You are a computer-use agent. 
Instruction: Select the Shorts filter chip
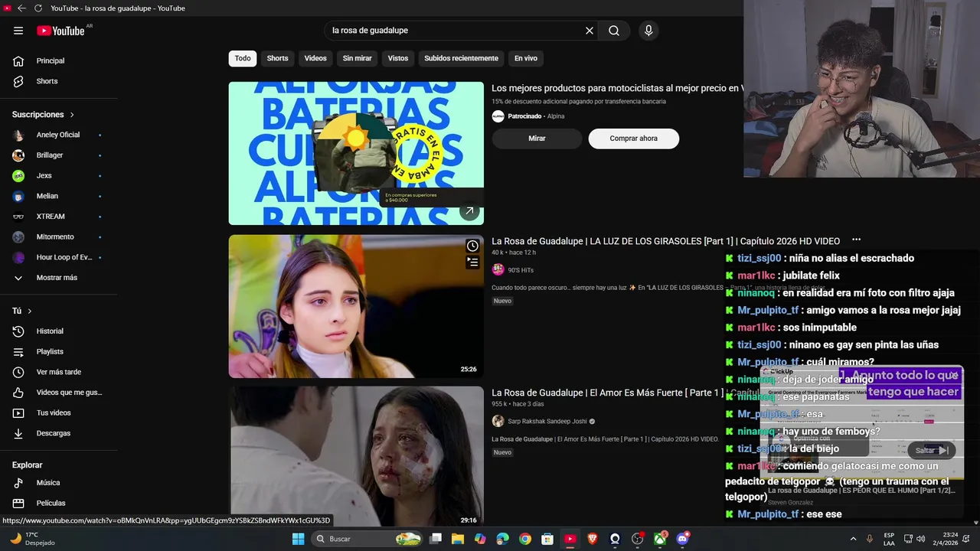click(277, 58)
